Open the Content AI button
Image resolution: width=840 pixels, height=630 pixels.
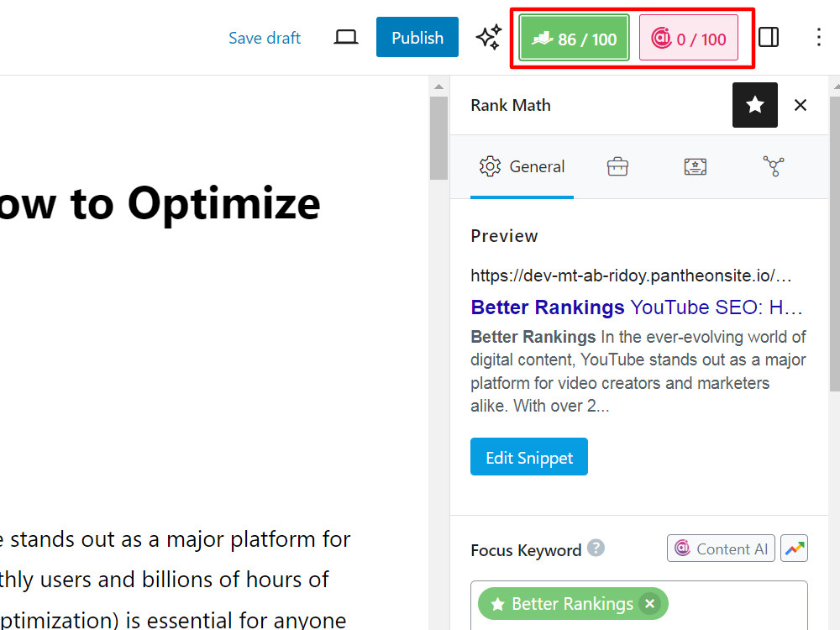pyautogui.click(x=721, y=548)
